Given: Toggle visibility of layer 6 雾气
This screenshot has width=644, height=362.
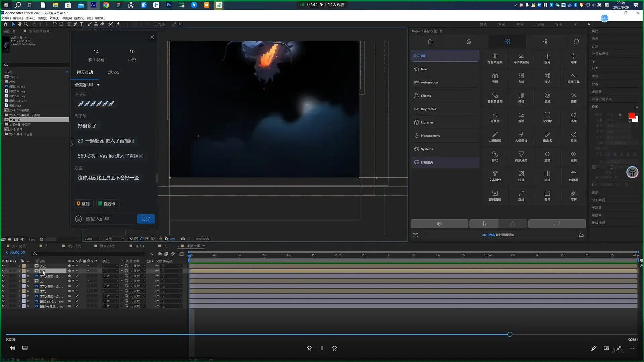Looking at the screenshot, I should point(3,291).
